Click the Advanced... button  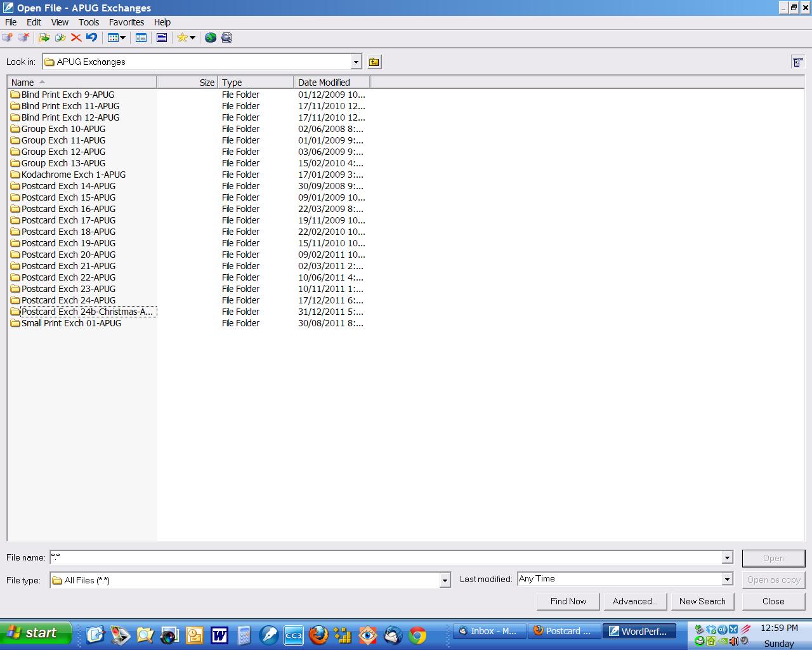tap(634, 601)
